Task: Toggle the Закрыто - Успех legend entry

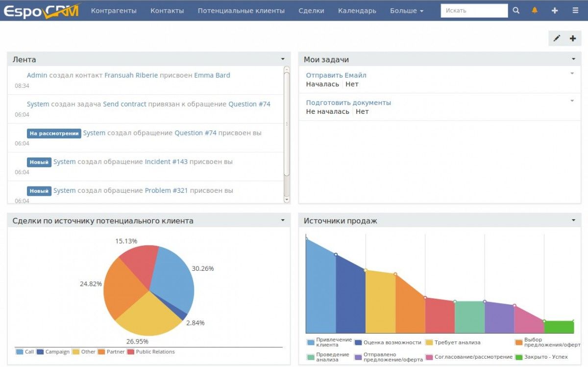Action: tap(541, 357)
